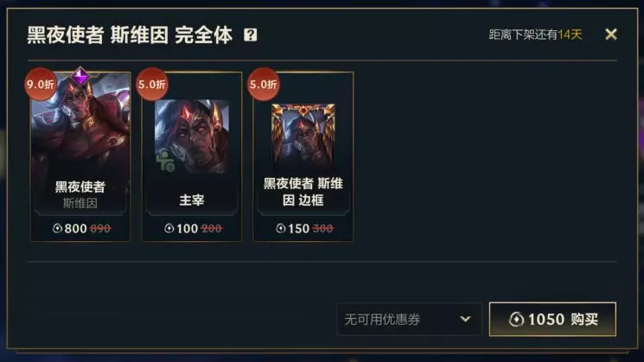This screenshot has width=644, height=362.
Task: Open the 无可用优惠券 coupon dropdown
Action: (409, 319)
